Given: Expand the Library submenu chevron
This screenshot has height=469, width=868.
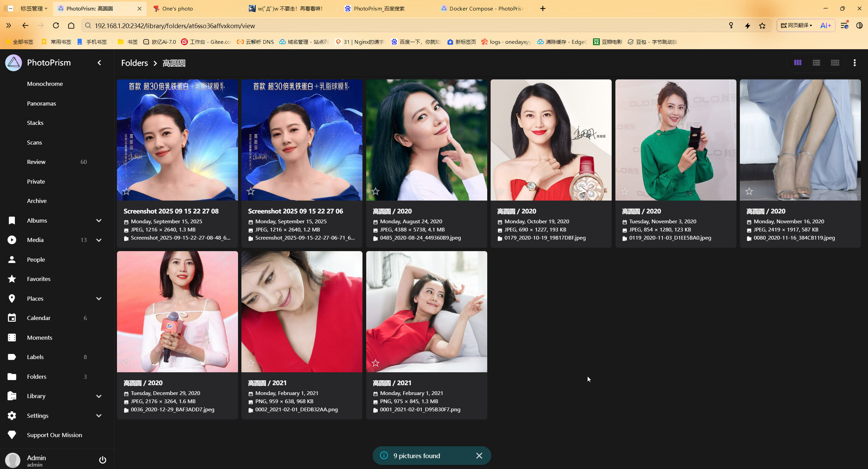Looking at the screenshot, I should pos(99,396).
